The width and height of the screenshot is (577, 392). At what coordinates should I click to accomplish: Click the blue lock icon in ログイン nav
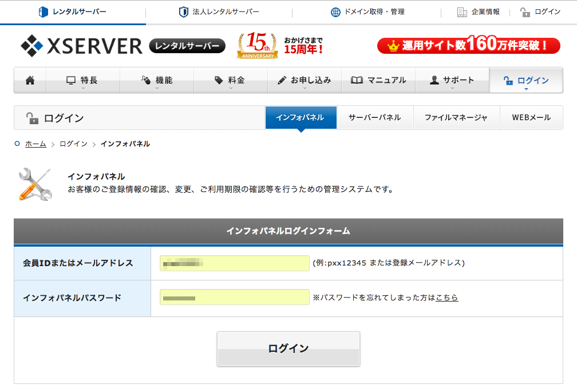[508, 81]
